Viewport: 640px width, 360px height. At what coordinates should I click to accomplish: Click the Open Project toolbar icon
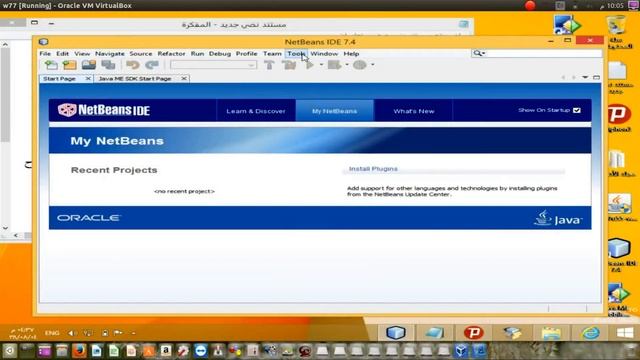click(89, 65)
